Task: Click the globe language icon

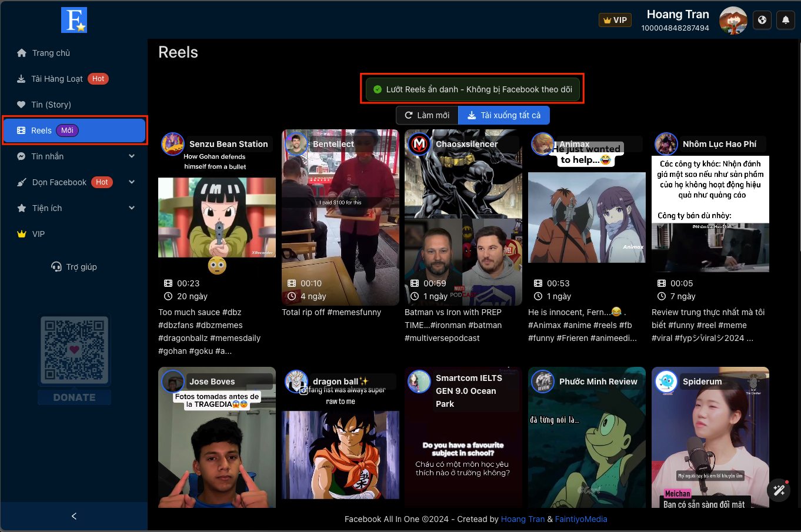Action: (x=762, y=20)
